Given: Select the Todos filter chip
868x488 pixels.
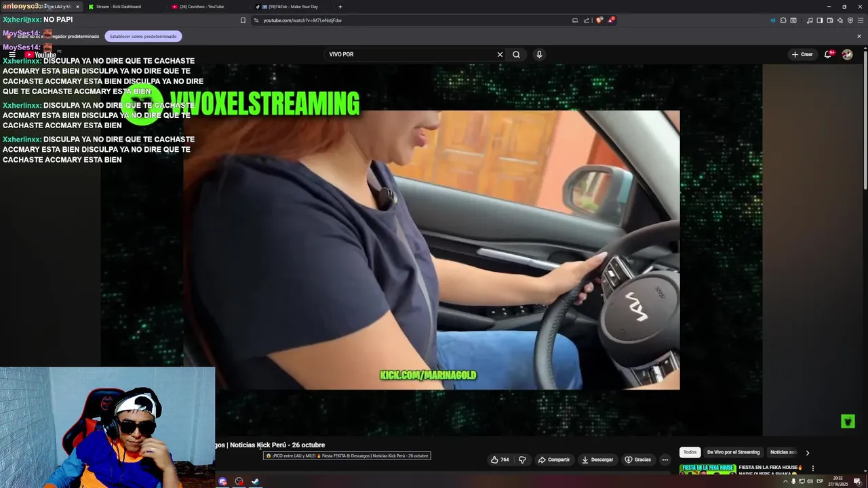Looking at the screenshot, I should point(690,452).
